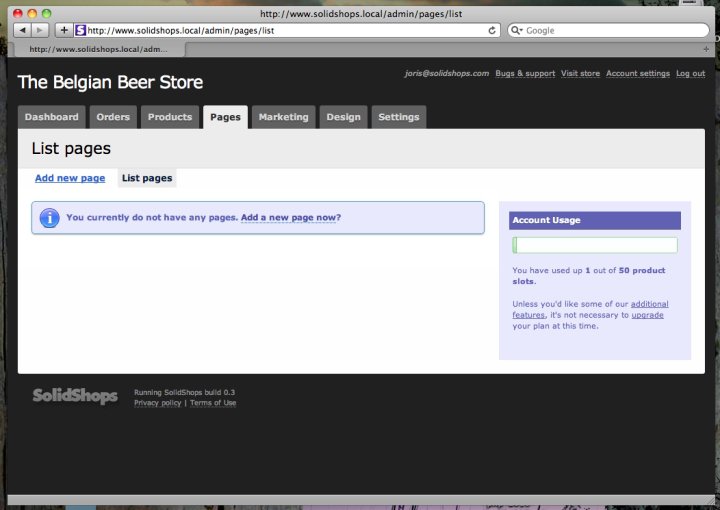Screen dimensions: 720x510
Task: Select the solidshops.local browser tab
Action: click(99, 49)
